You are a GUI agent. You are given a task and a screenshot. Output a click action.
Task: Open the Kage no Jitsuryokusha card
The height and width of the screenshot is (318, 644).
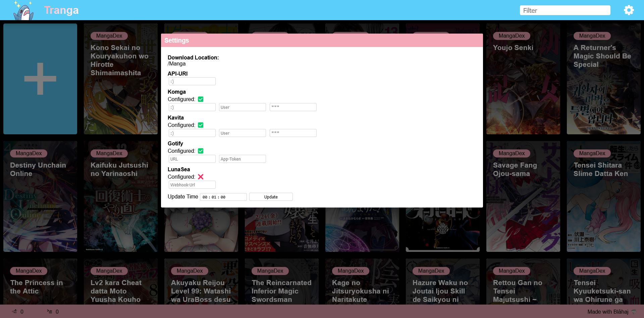click(362, 281)
